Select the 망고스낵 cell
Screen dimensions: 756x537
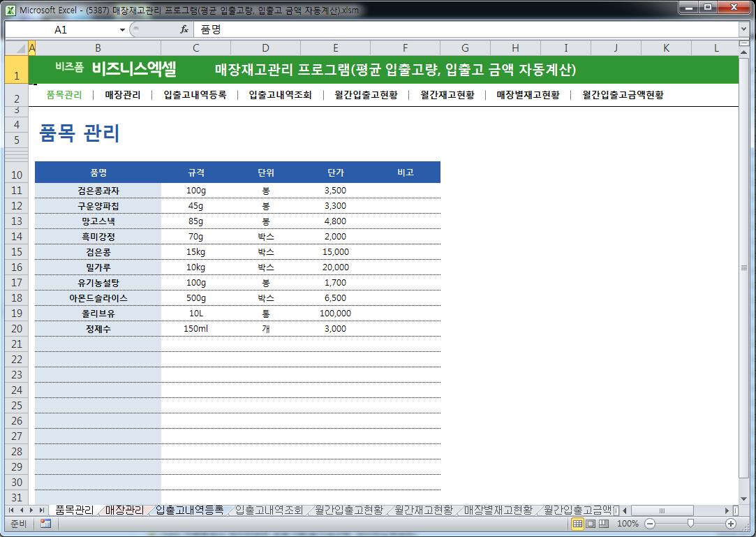[x=98, y=221]
